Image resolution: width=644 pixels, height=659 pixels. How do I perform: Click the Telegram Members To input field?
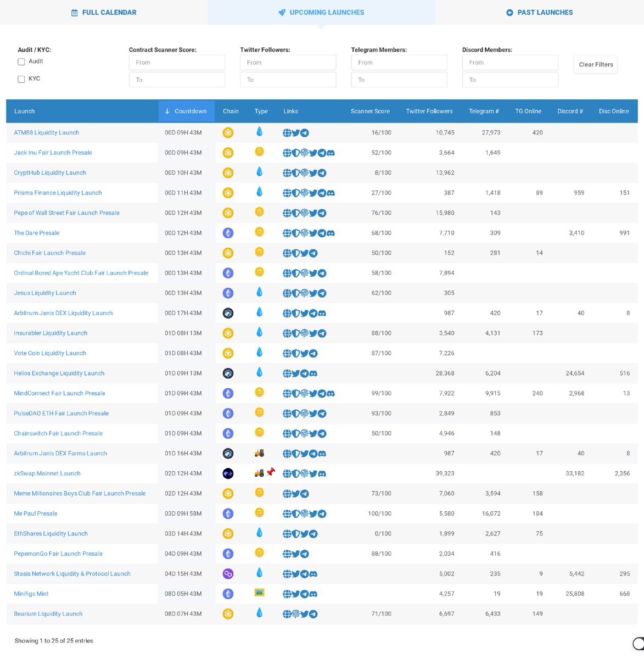[x=399, y=80]
